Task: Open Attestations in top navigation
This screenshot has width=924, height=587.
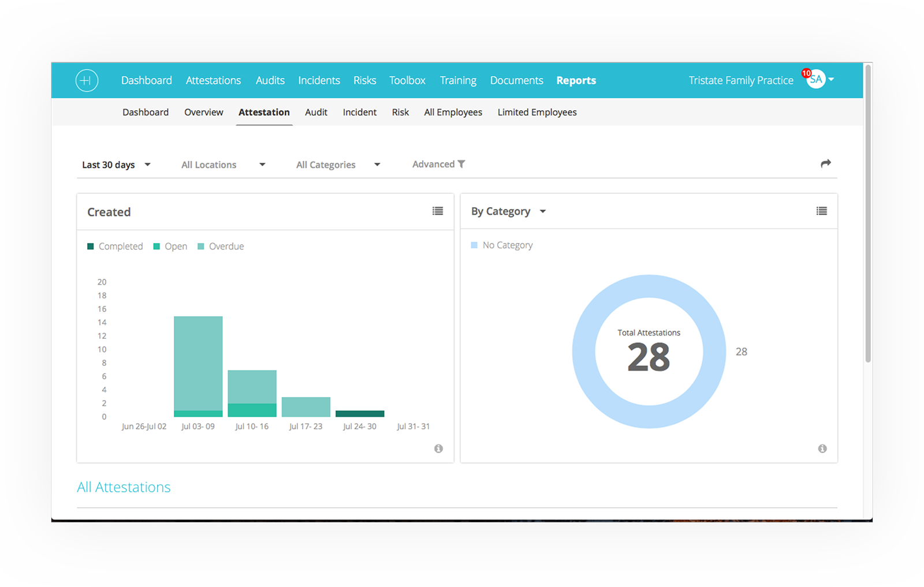Action: (213, 80)
